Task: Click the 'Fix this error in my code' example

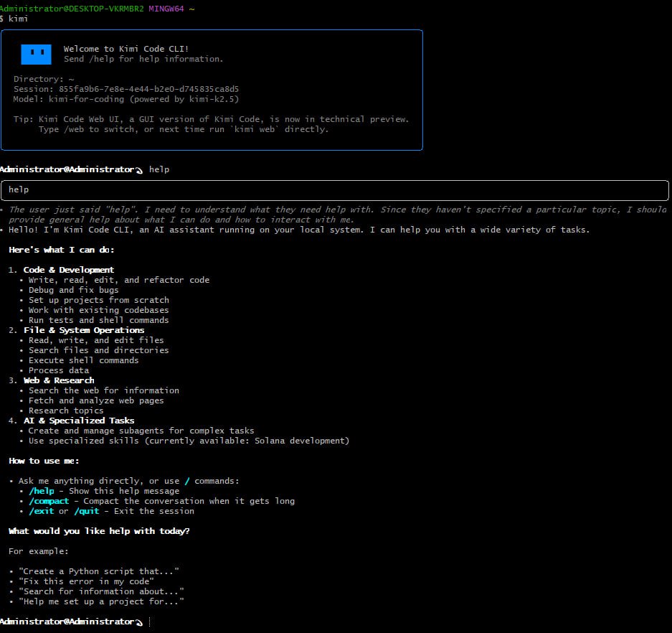Action: 87,581
